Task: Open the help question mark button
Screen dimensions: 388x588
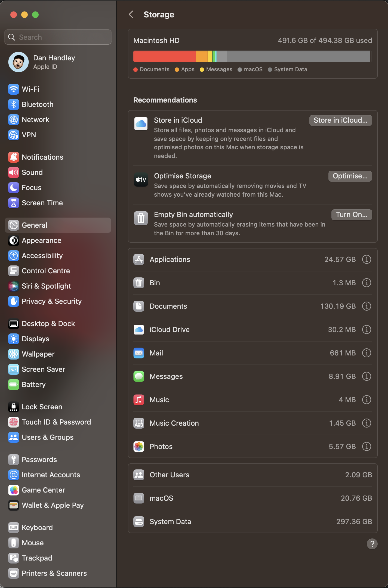Action: point(372,544)
